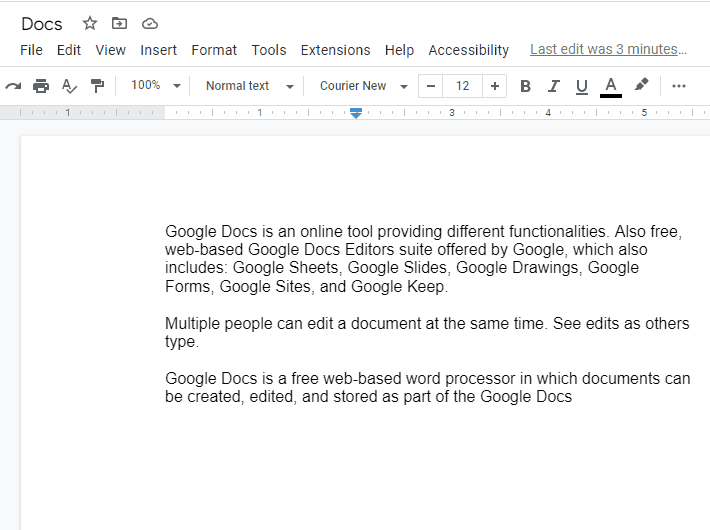Run spelling and grammar check icon
Viewport: 710px width, 530px height.
[69, 86]
